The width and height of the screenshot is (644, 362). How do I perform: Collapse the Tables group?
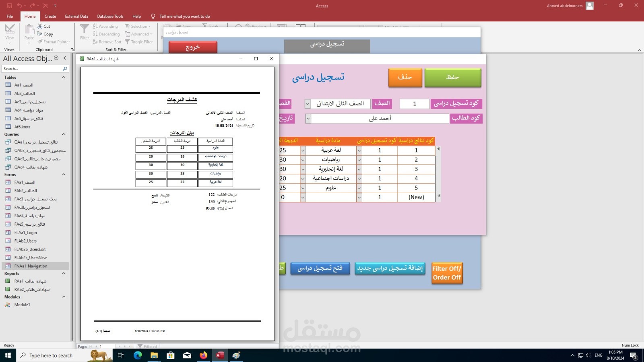tap(64, 77)
